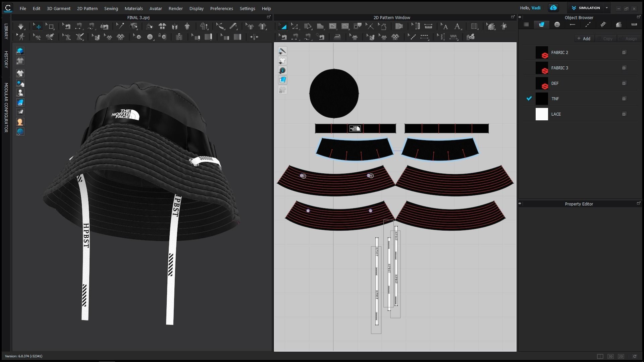644x362 pixels.
Task: Toggle the 2D window fabric texture display
Action: tap(282, 80)
